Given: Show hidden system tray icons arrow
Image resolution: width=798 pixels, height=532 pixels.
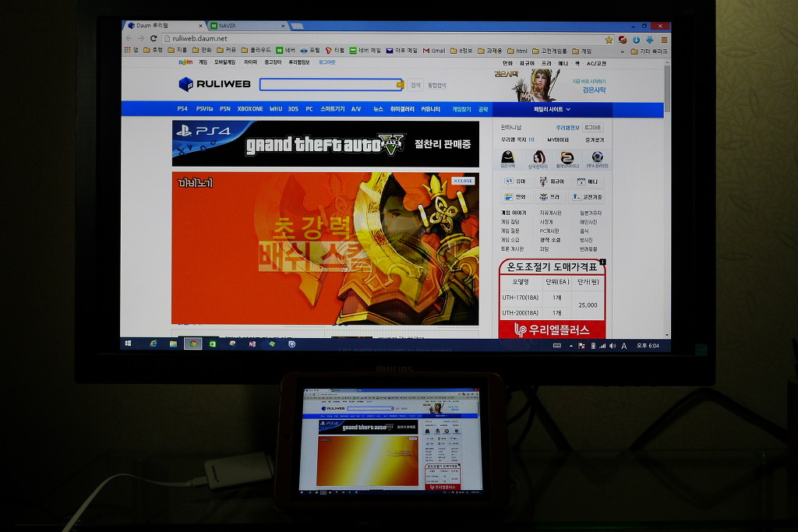Looking at the screenshot, I should (x=571, y=345).
